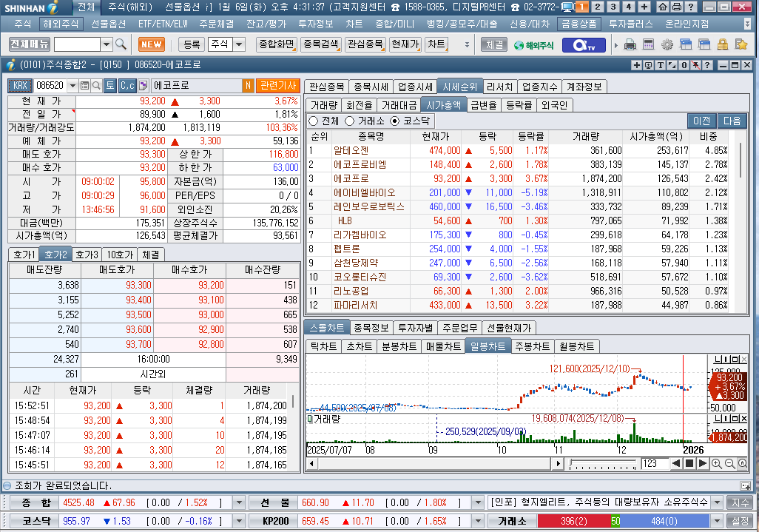Open dropdown beside KP200 ticker
The height and width of the screenshot is (532, 759).
pos(478,521)
